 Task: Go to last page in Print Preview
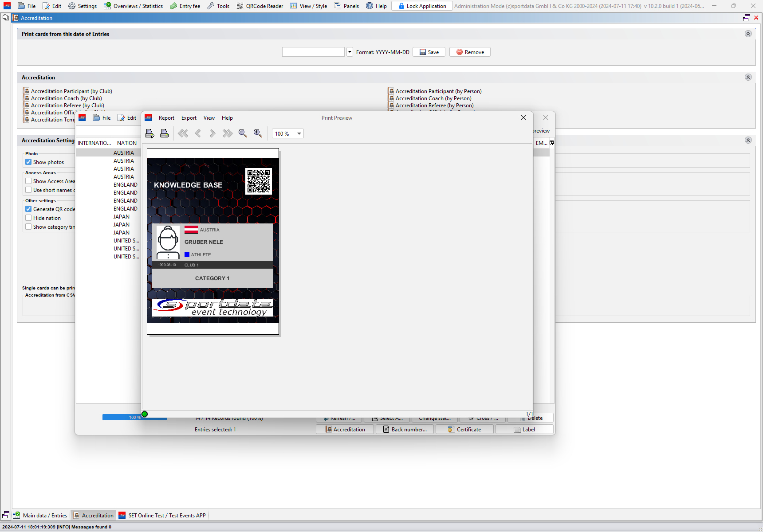click(x=228, y=133)
